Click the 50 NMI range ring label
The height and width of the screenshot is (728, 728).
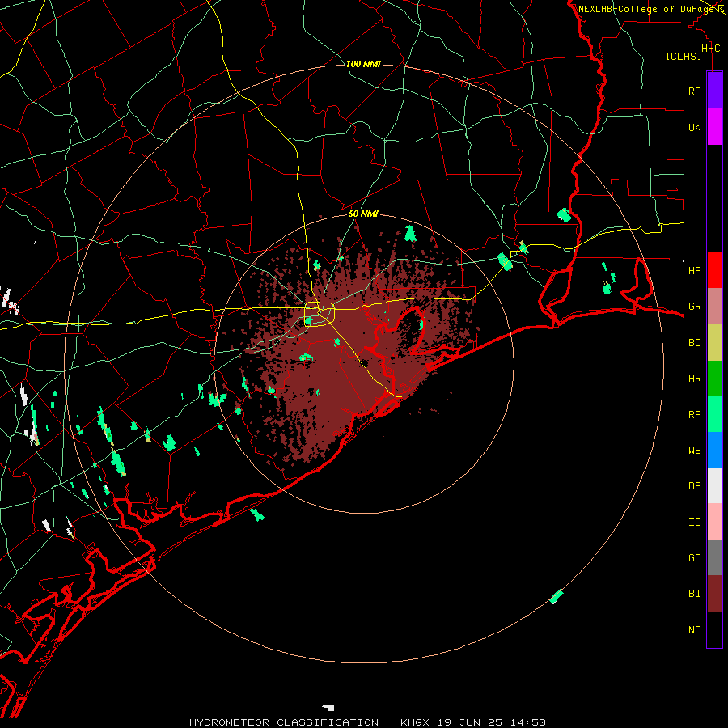363,214
